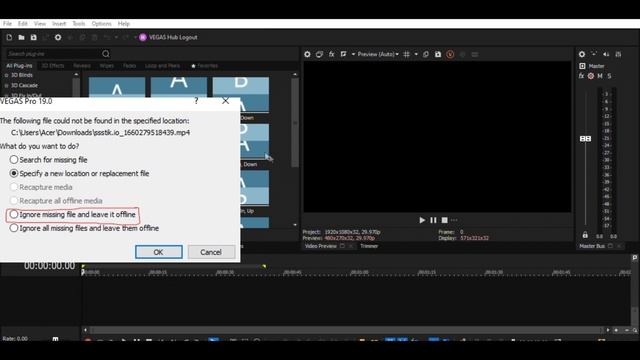
Task: Pause the preview playback
Action: click(433, 220)
